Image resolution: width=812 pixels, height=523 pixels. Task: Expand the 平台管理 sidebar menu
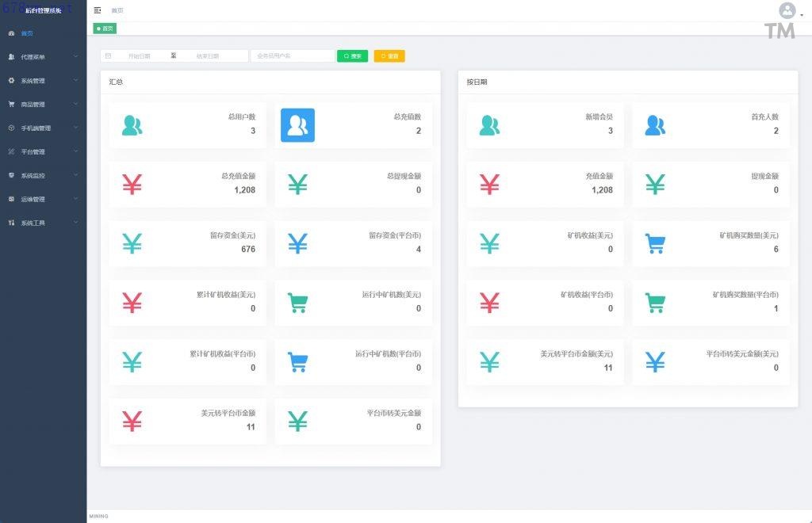pyautogui.click(x=43, y=151)
